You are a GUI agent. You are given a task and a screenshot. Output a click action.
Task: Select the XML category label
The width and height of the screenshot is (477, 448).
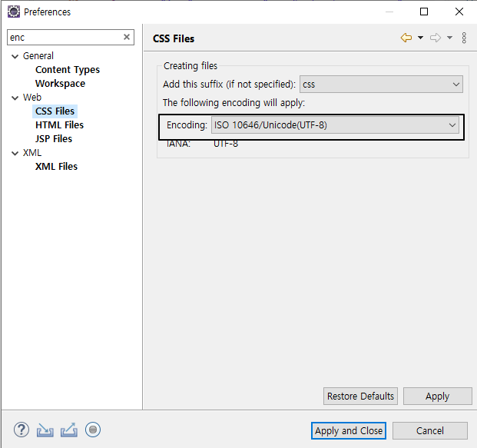[32, 153]
